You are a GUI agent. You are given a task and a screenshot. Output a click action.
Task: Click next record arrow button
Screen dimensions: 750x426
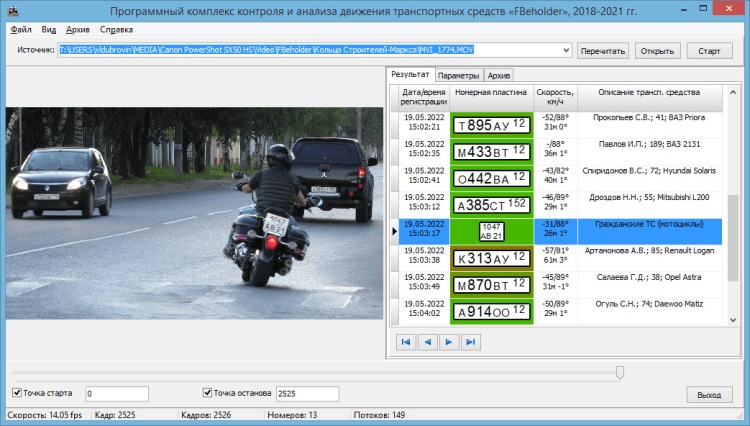tap(449, 342)
